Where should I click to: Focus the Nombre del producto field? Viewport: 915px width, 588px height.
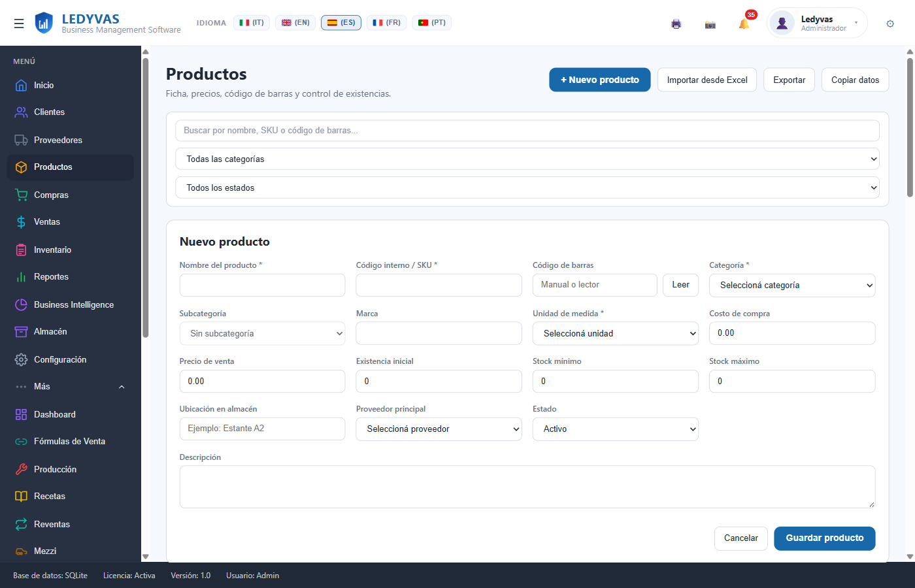point(262,286)
